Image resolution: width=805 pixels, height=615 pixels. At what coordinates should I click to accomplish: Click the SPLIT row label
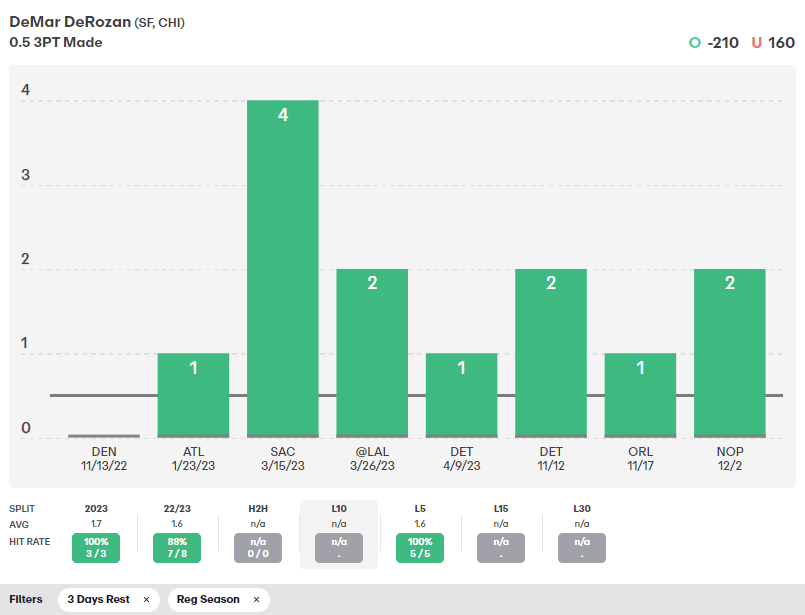click(x=22, y=509)
